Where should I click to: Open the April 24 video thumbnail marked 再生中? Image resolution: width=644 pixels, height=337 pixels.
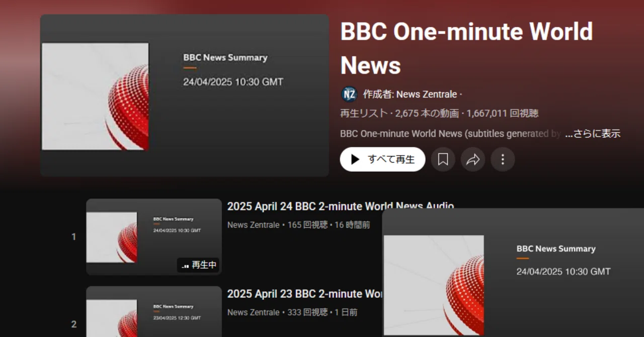click(154, 237)
